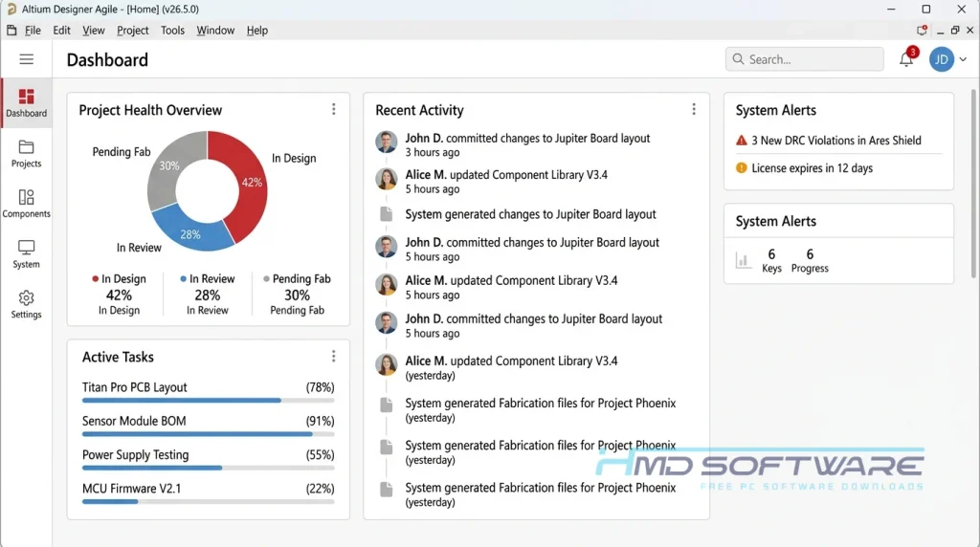
Task: Click the search field
Action: click(804, 59)
